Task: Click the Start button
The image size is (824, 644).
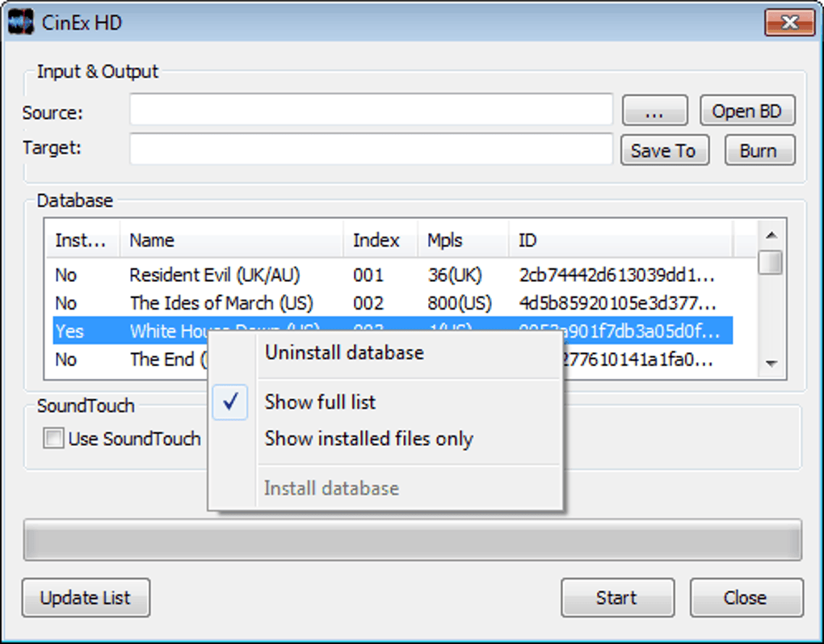Action: point(617,598)
